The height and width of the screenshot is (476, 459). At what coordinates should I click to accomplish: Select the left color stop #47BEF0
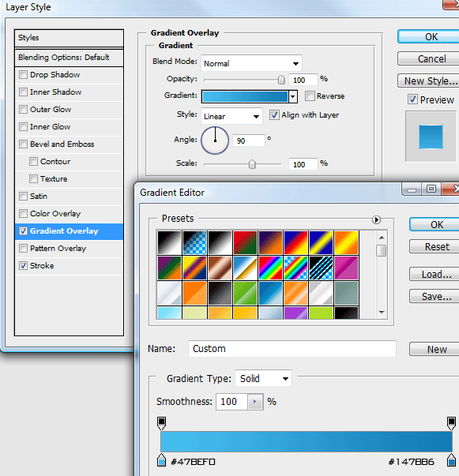[x=162, y=460]
